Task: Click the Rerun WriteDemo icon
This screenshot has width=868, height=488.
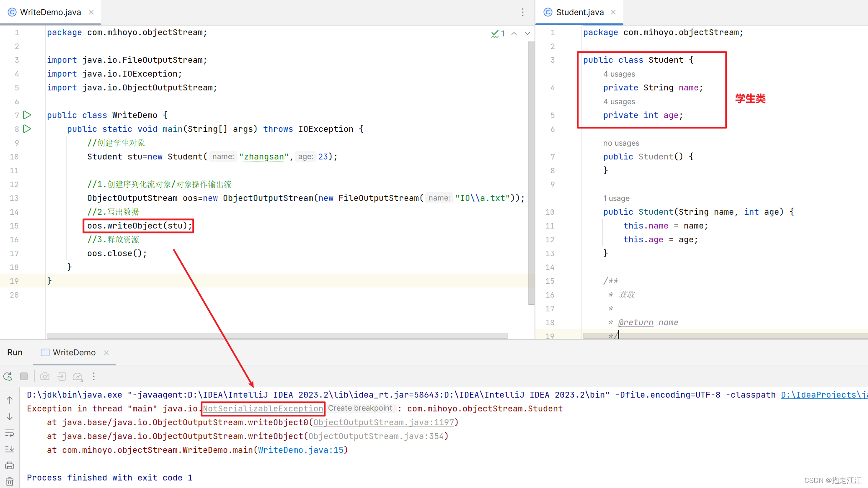Action: point(8,376)
